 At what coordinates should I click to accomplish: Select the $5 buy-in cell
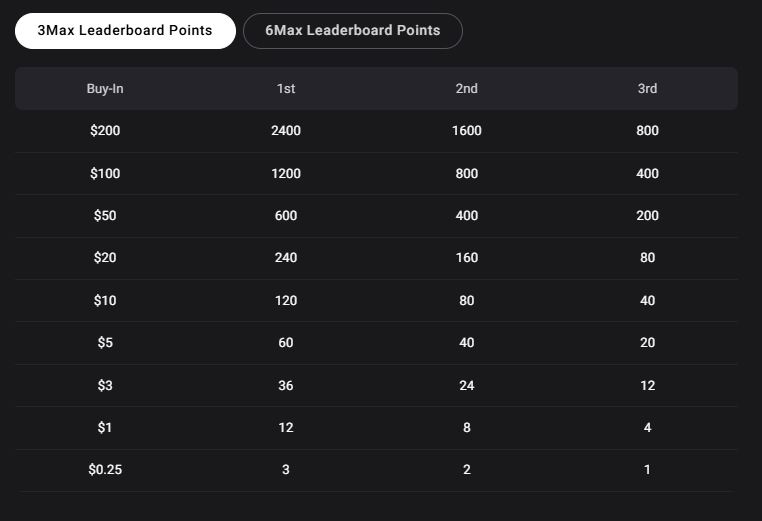[x=105, y=342]
